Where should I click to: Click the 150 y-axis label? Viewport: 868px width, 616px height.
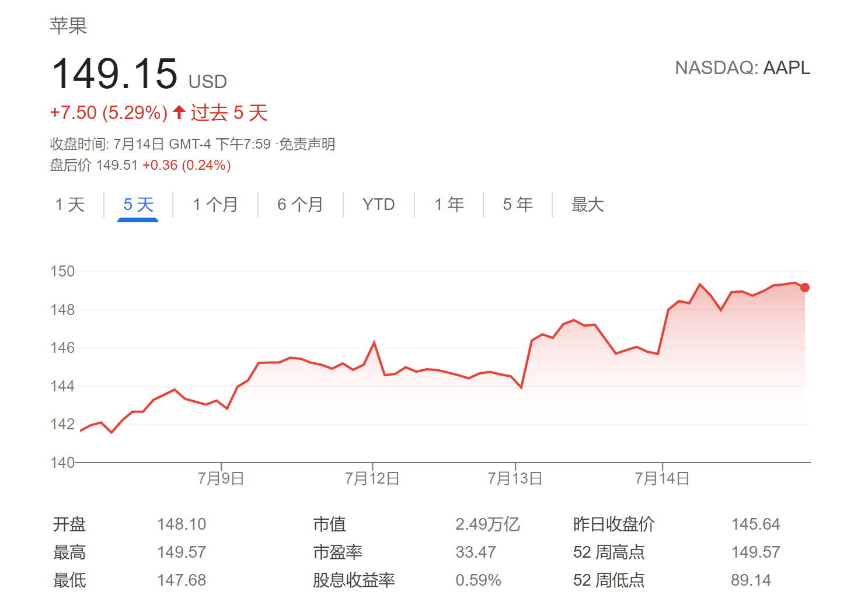click(62, 271)
